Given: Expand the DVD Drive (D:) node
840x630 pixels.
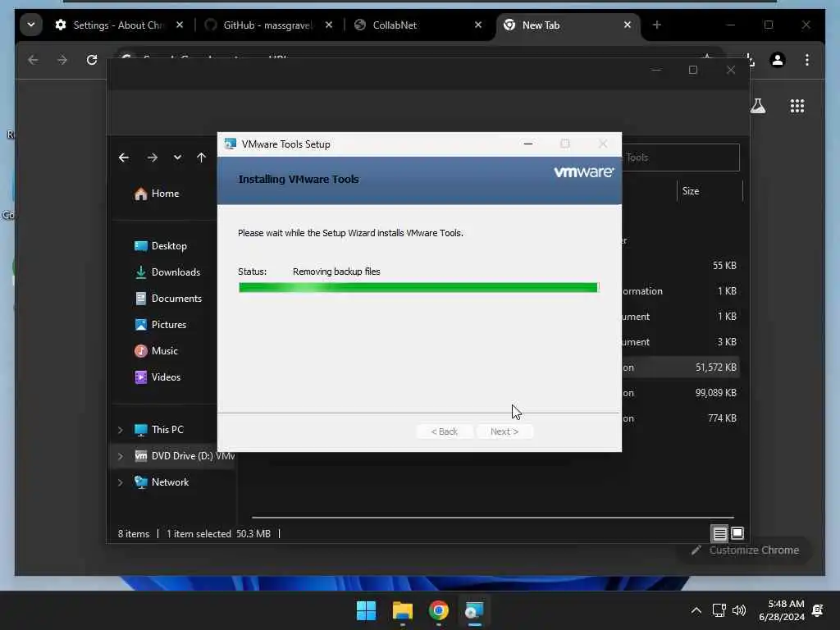Looking at the screenshot, I should (x=121, y=456).
